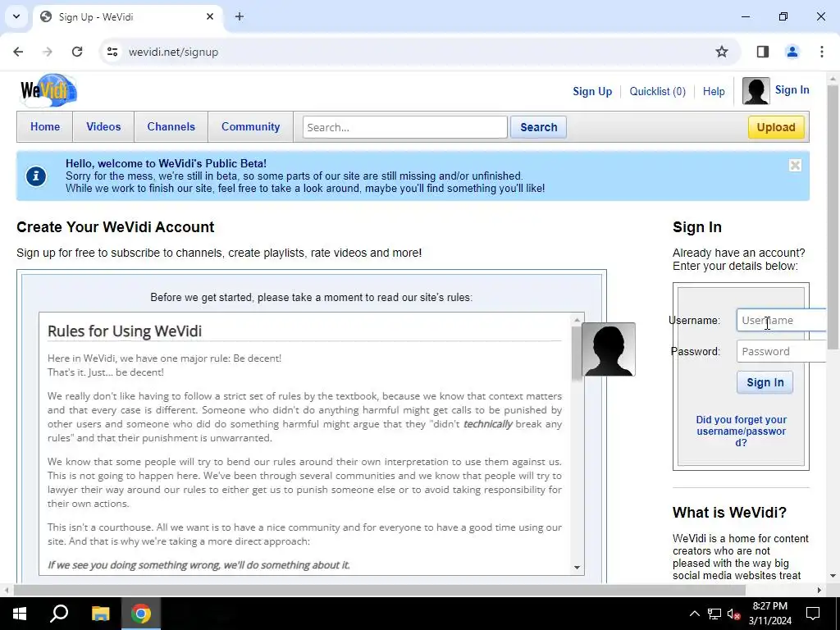The image size is (840, 630).
Task: Click the Search button
Action: pos(538,127)
